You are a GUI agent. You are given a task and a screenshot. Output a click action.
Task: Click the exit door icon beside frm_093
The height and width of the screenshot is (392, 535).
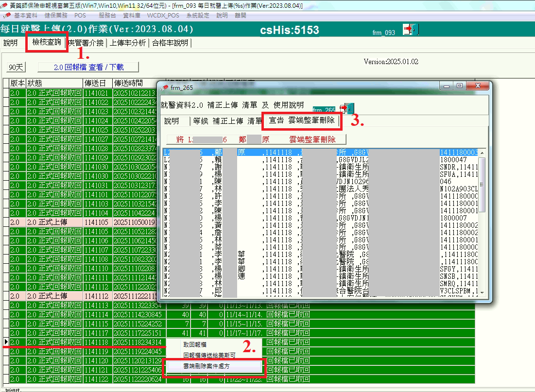pyautogui.click(x=411, y=30)
